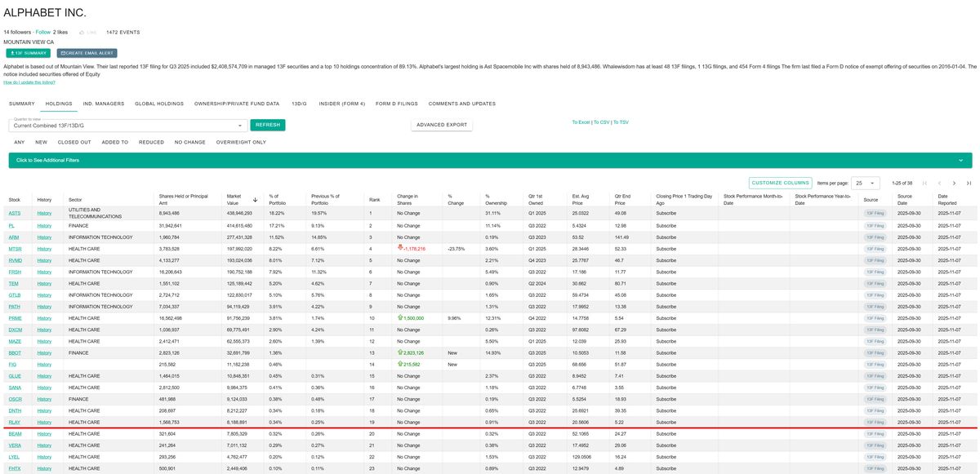
Task: Click 13F Filing source badge for PL
Action: click(875, 225)
